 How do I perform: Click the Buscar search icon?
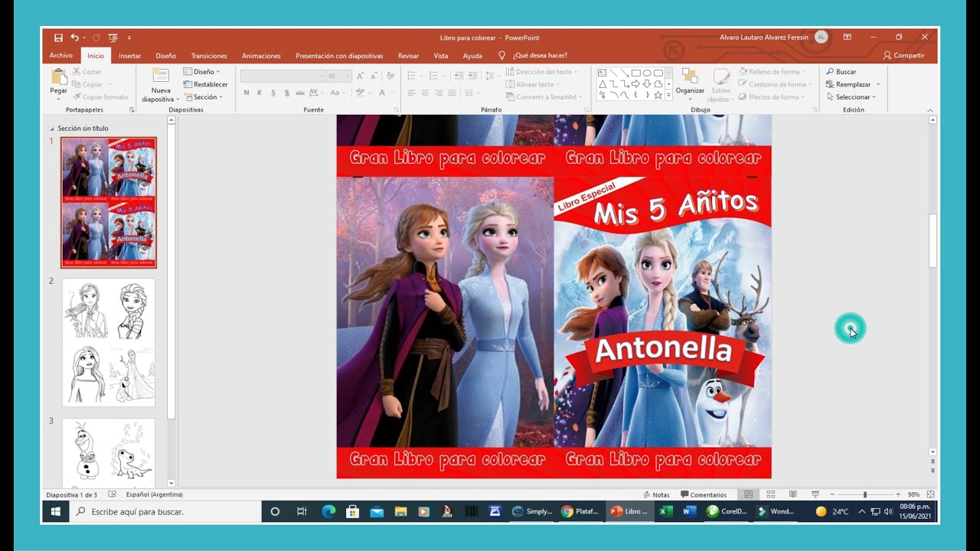[x=830, y=72]
